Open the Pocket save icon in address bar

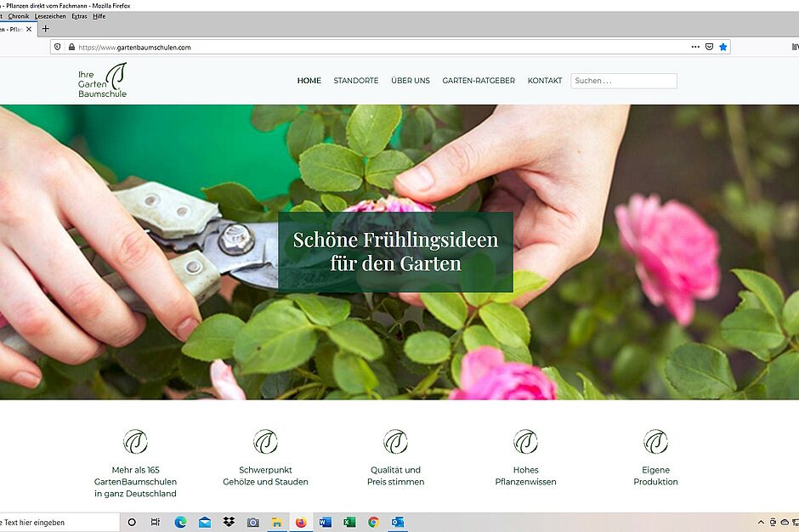coord(709,48)
